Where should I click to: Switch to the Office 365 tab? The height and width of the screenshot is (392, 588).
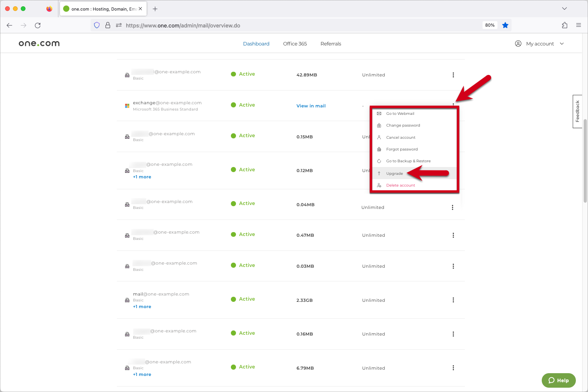point(295,44)
